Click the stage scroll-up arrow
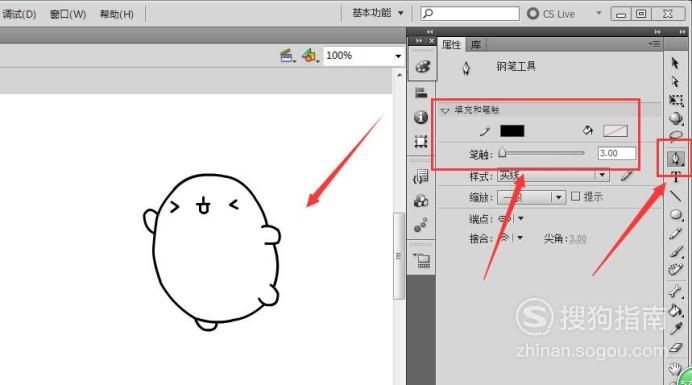 click(x=399, y=75)
